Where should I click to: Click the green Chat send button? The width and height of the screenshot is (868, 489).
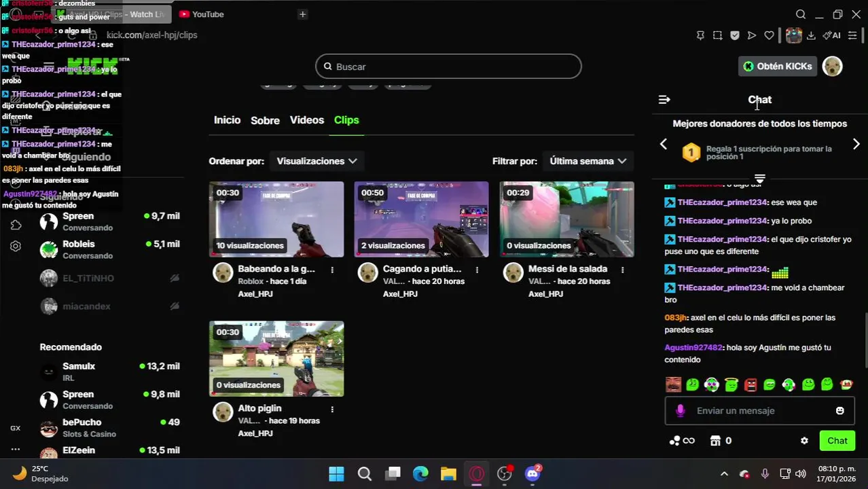pos(837,441)
